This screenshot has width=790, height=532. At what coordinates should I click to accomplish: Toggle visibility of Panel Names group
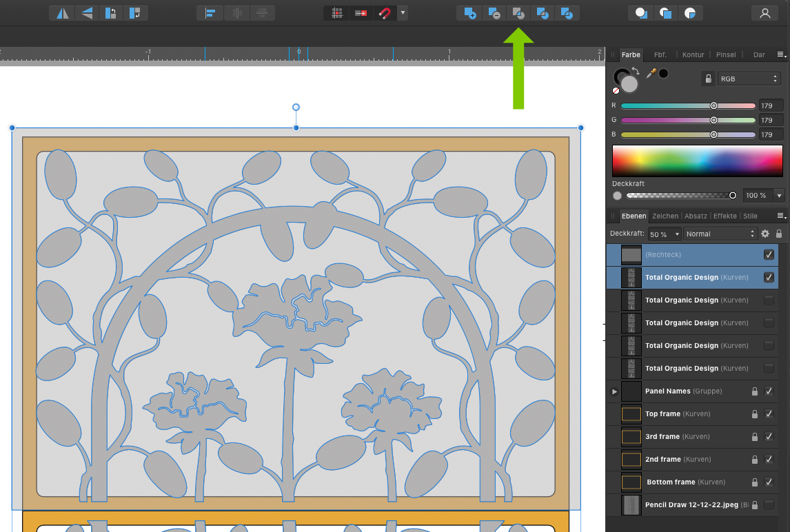[769, 391]
